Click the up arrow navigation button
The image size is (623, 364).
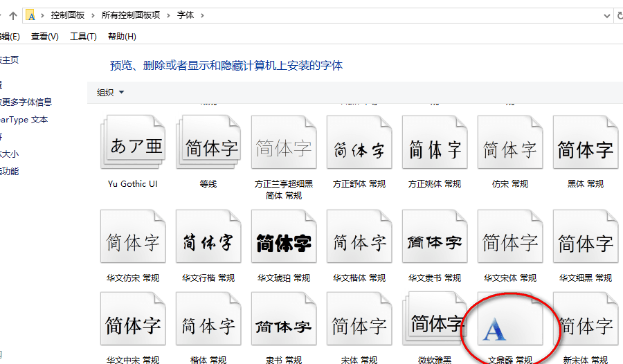(x=12, y=15)
